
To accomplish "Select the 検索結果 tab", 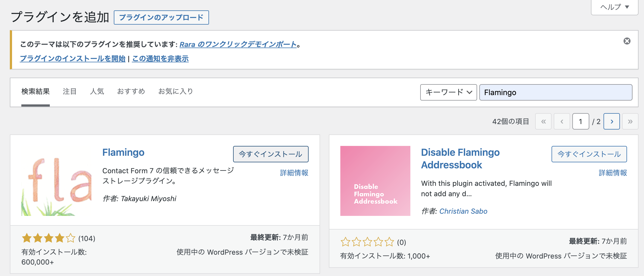I will [36, 92].
